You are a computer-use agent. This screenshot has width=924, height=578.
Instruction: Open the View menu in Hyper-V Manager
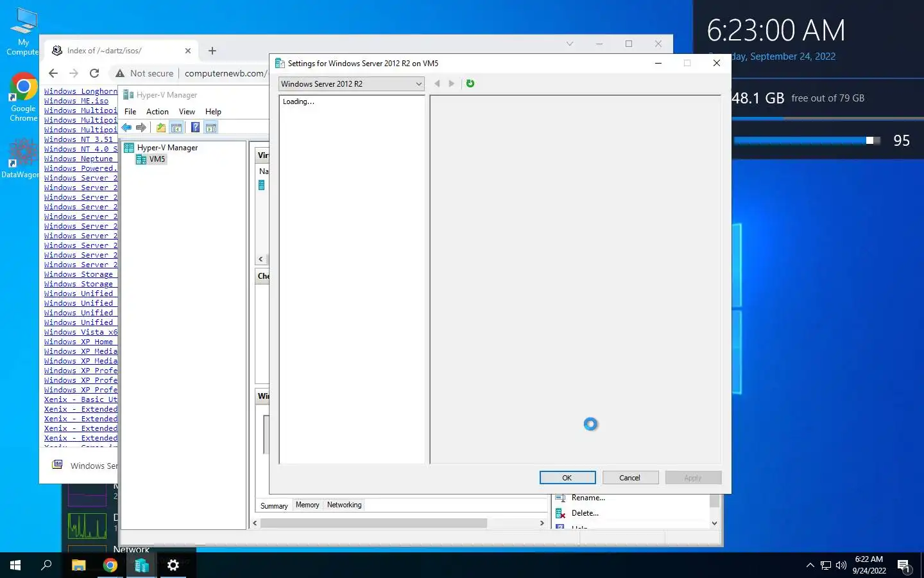tap(187, 112)
